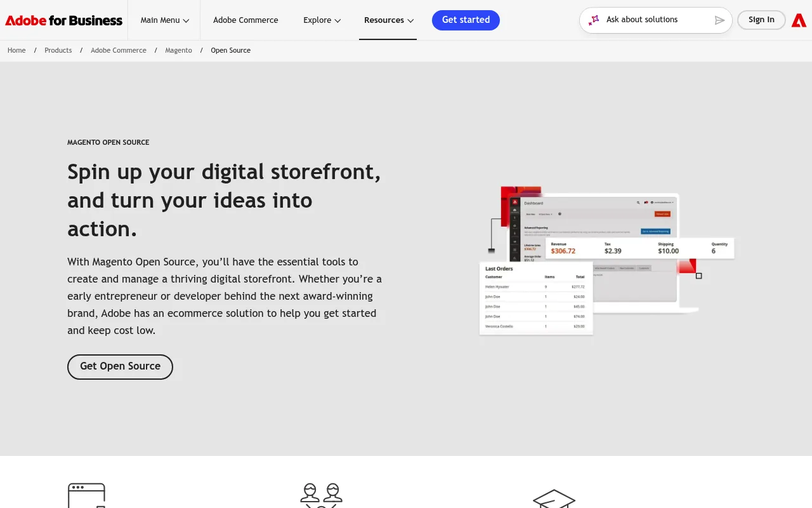Click Open Source in the breadcrumb
Viewport: 812px width, 508px height.
[x=230, y=50]
